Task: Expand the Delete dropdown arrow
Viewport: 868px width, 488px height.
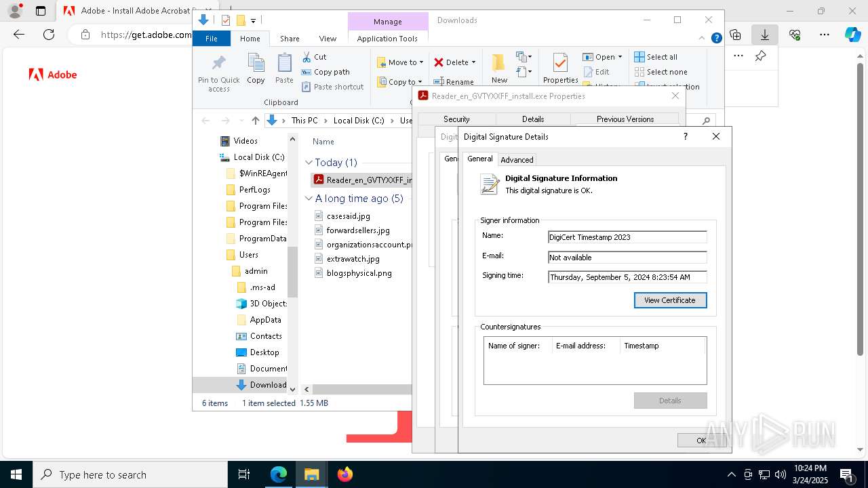Action: pos(473,62)
